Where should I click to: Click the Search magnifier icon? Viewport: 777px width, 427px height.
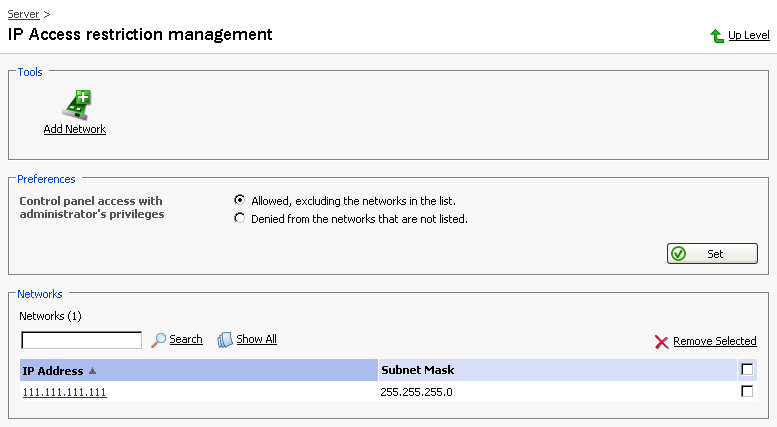coord(158,340)
